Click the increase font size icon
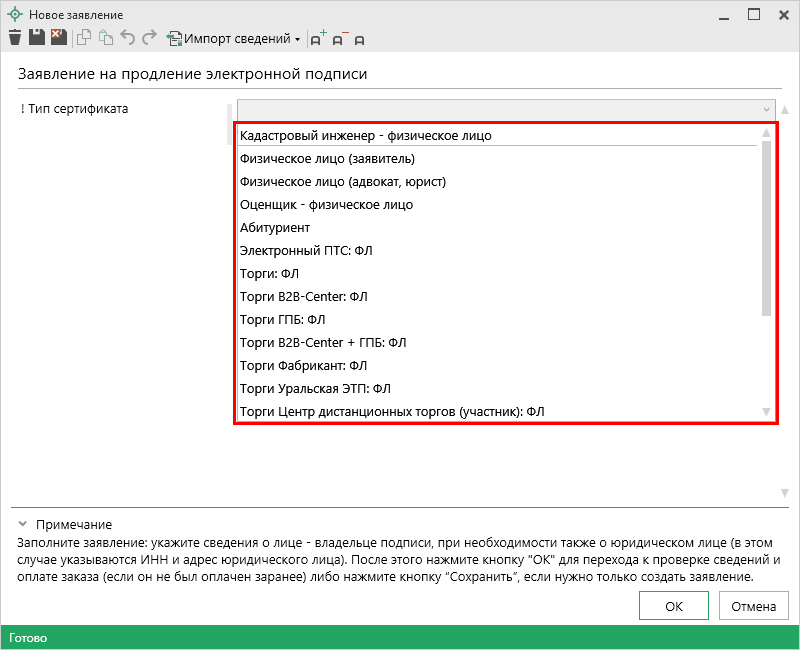 tap(319, 39)
